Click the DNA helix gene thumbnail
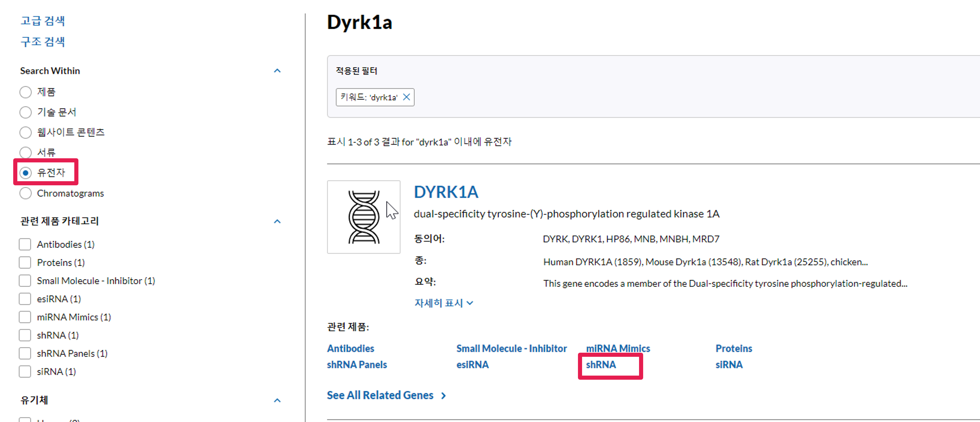 (363, 217)
